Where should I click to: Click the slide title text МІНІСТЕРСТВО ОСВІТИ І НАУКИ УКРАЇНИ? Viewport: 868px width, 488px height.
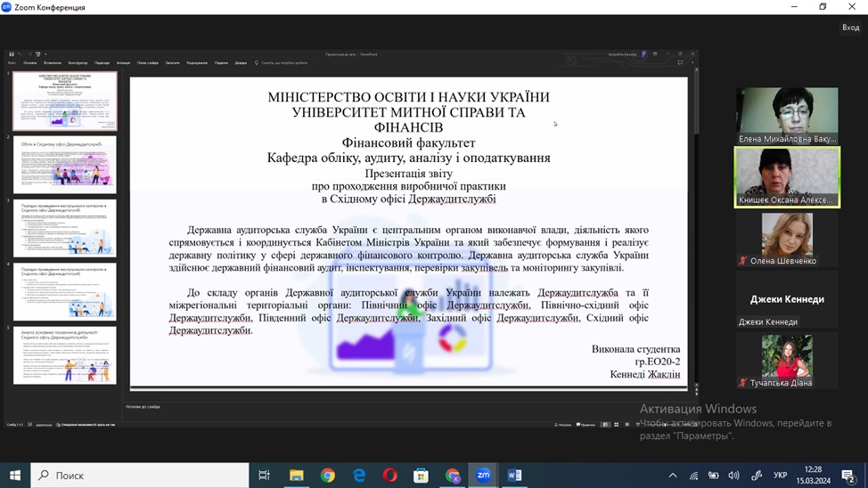pos(408,97)
